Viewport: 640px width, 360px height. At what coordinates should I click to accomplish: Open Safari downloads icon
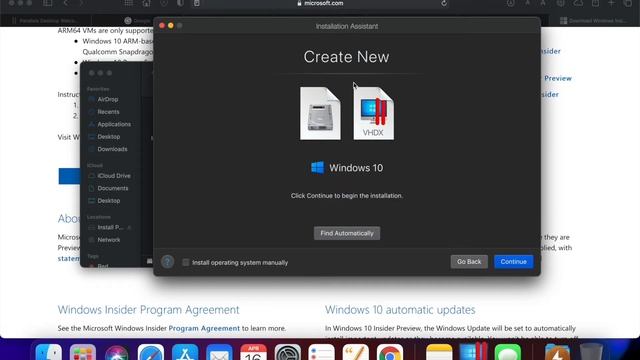511,3
